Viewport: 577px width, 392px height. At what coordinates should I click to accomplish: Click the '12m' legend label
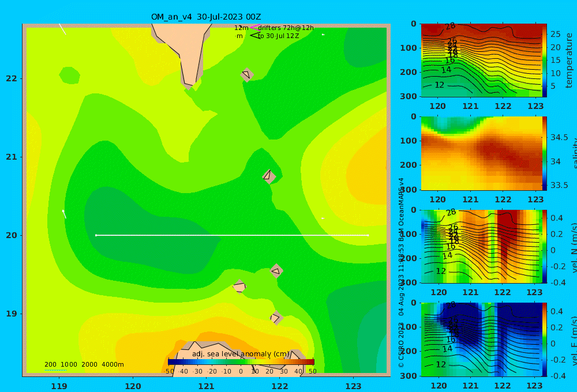241,28
